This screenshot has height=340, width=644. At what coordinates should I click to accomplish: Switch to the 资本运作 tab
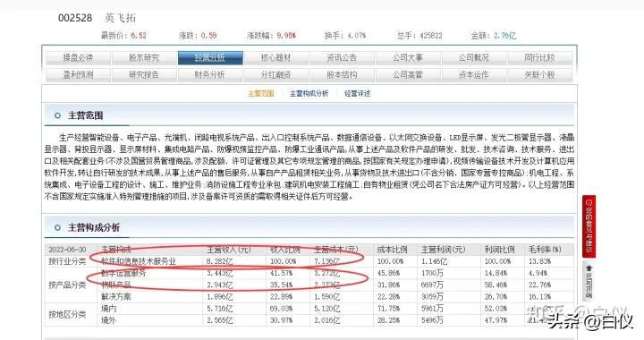(474, 75)
